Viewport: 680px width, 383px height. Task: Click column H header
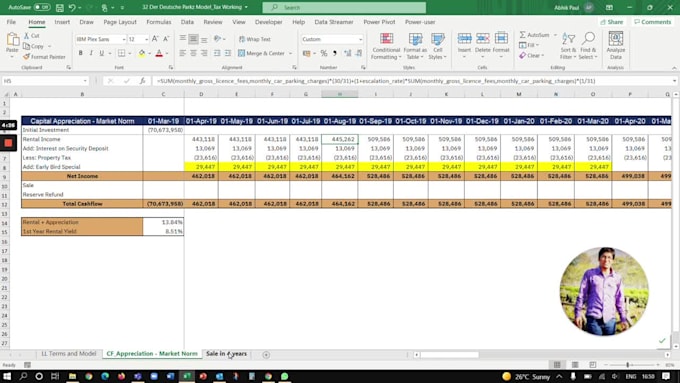(x=340, y=94)
